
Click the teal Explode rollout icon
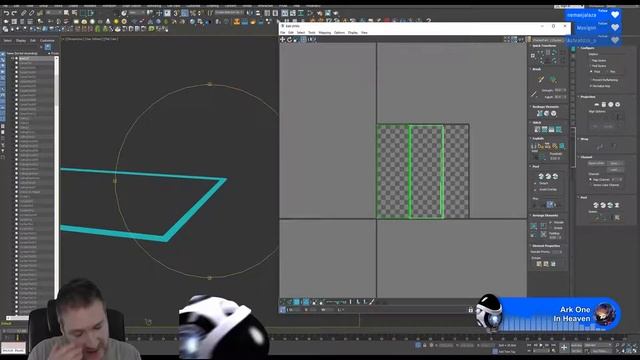[x=562, y=146]
